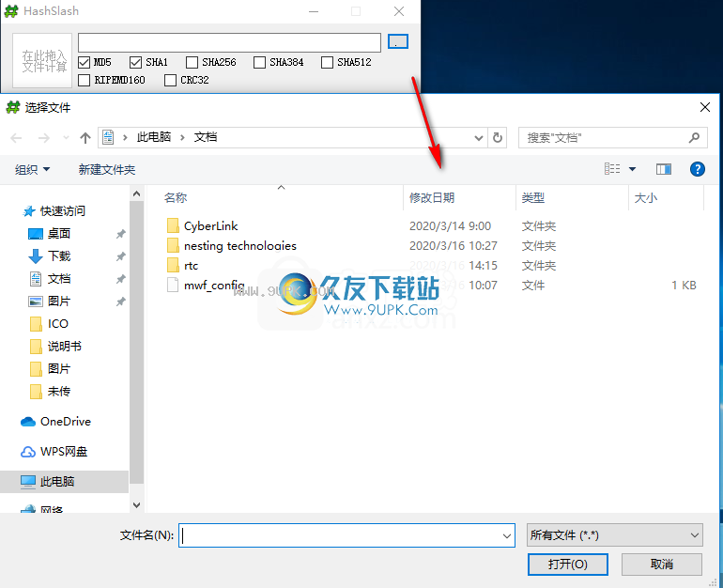Open the recent locations dropdown arrow
Screen dimensions: 723x588
[x=66, y=138]
